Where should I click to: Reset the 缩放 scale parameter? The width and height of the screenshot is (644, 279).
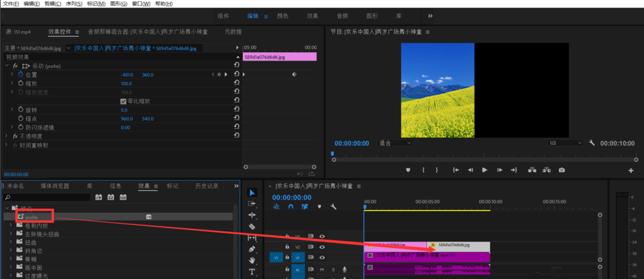[236, 84]
